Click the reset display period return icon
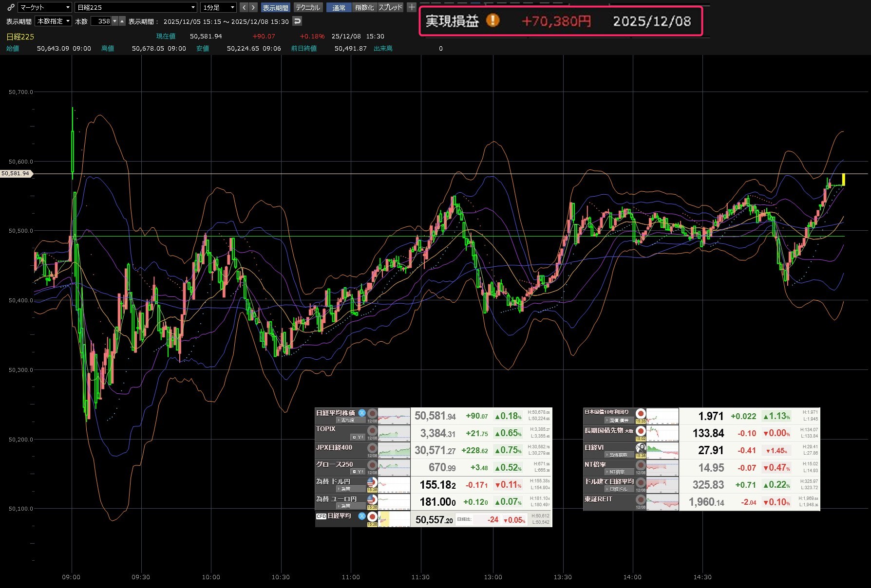This screenshot has width=871, height=588. [297, 21]
